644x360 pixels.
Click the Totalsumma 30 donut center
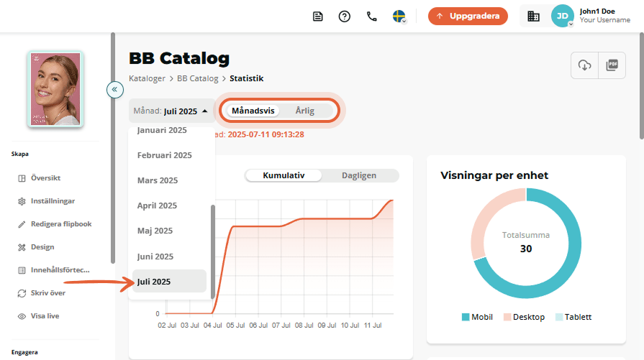[526, 243]
